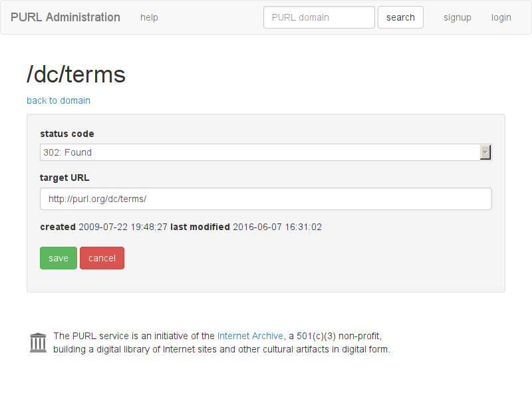Click the /dc/terms page heading

(x=76, y=74)
